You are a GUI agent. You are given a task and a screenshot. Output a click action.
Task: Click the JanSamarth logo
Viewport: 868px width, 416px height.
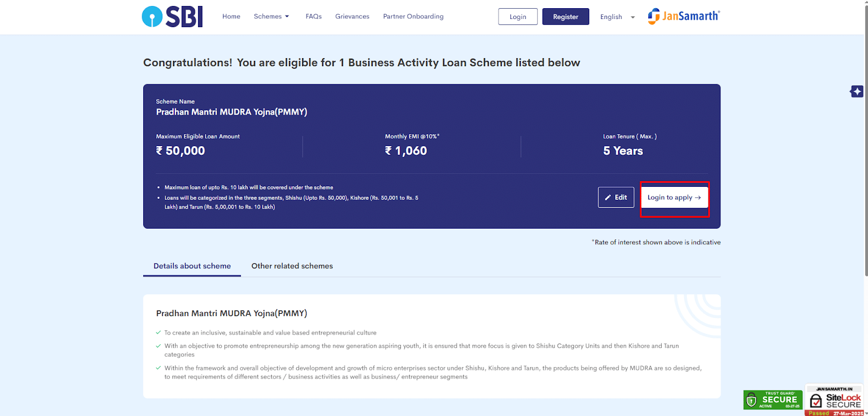[684, 16]
